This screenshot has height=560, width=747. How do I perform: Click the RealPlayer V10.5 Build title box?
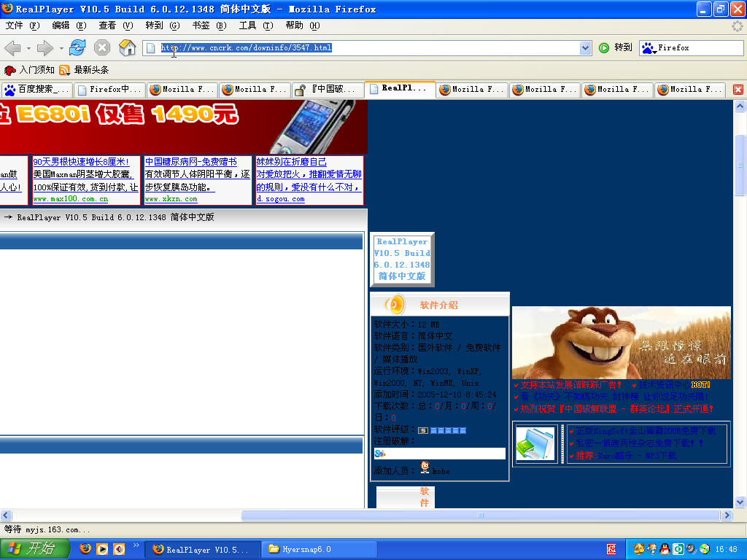click(402, 259)
